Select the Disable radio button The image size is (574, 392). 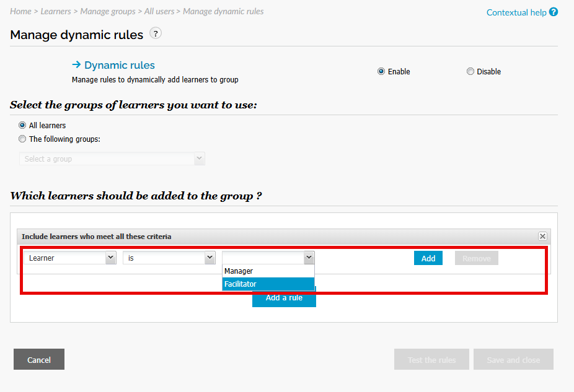470,71
